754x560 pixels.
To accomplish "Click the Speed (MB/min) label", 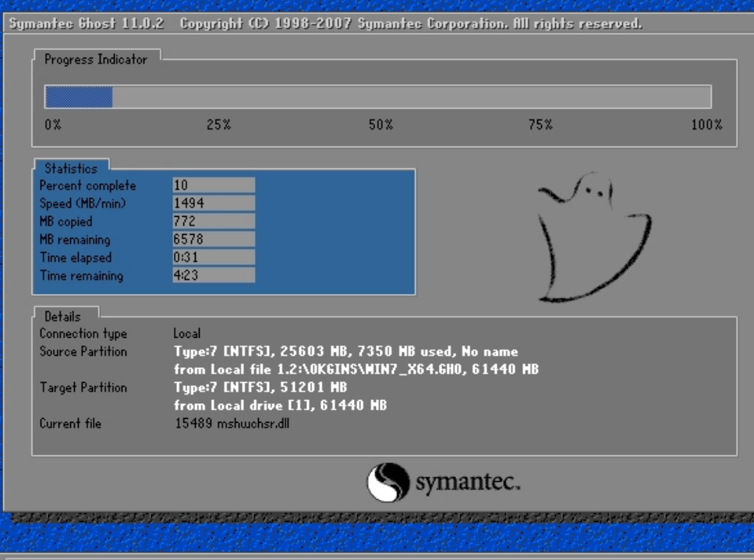I will point(82,204).
